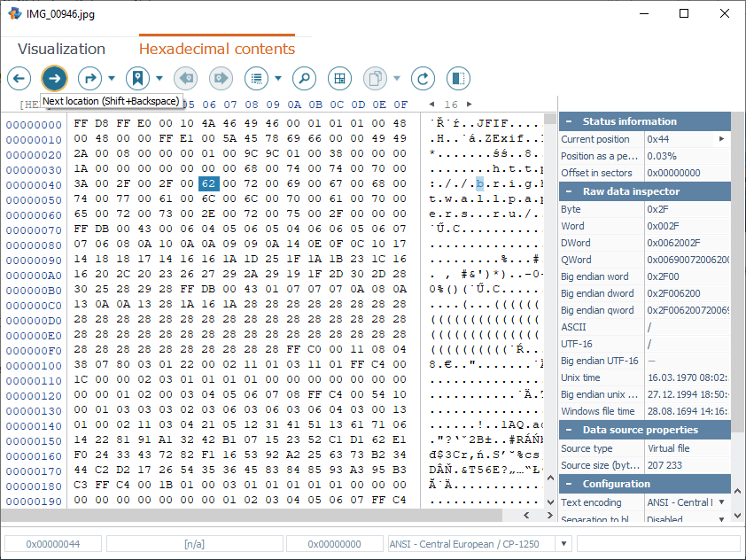The width and height of the screenshot is (746, 560).
Task: Click the offset 00000100 row address
Action: coord(34,366)
